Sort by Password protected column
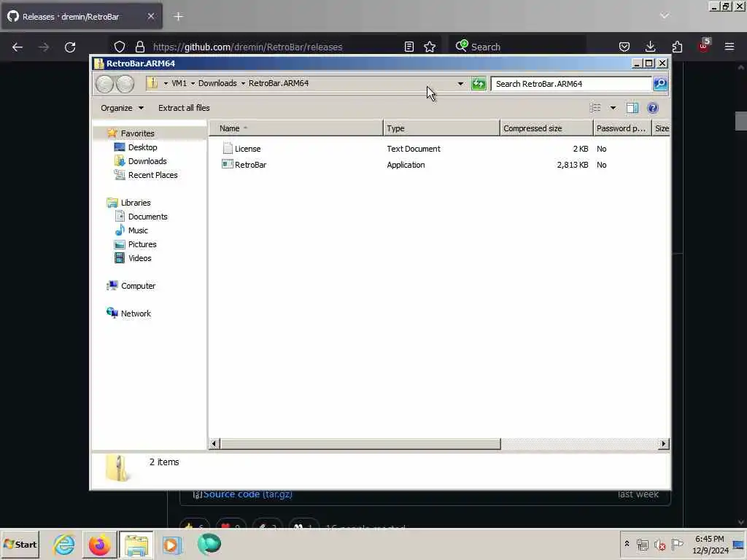The image size is (747, 560). tap(622, 128)
